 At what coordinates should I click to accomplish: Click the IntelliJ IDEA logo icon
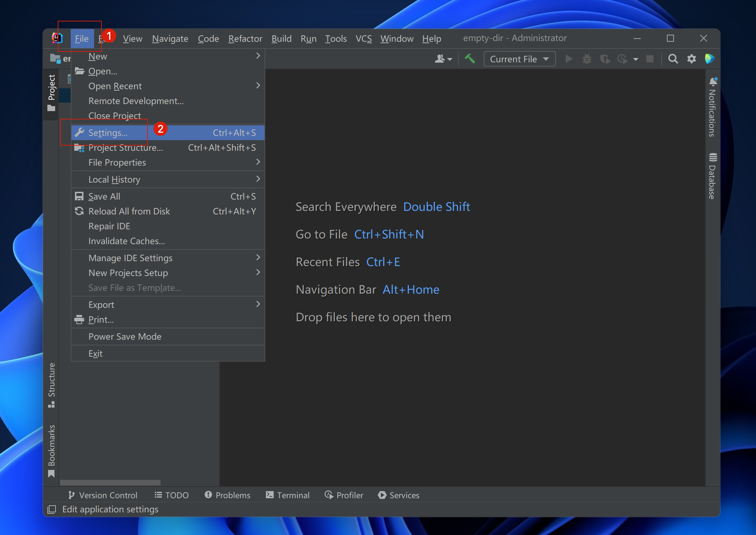pyautogui.click(x=57, y=38)
